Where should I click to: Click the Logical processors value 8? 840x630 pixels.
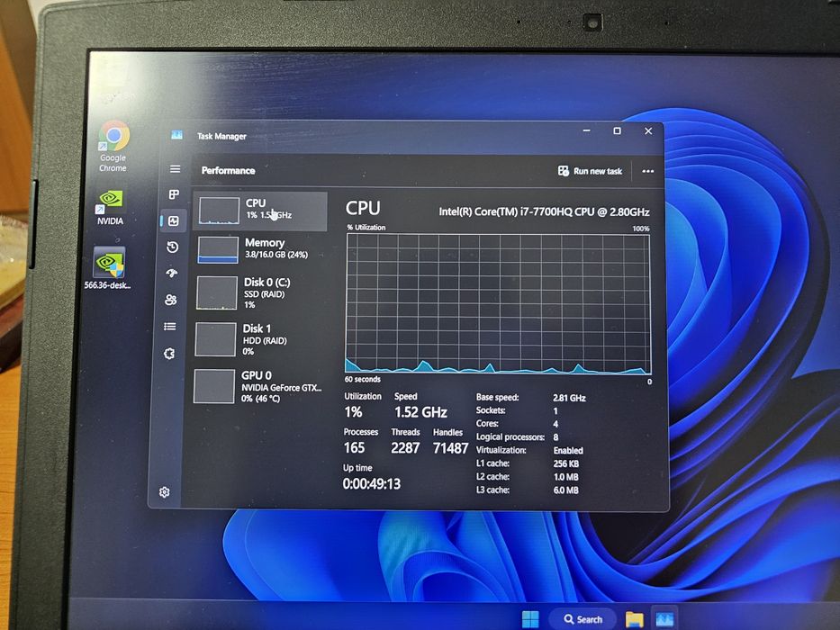[x=555, y=437]
